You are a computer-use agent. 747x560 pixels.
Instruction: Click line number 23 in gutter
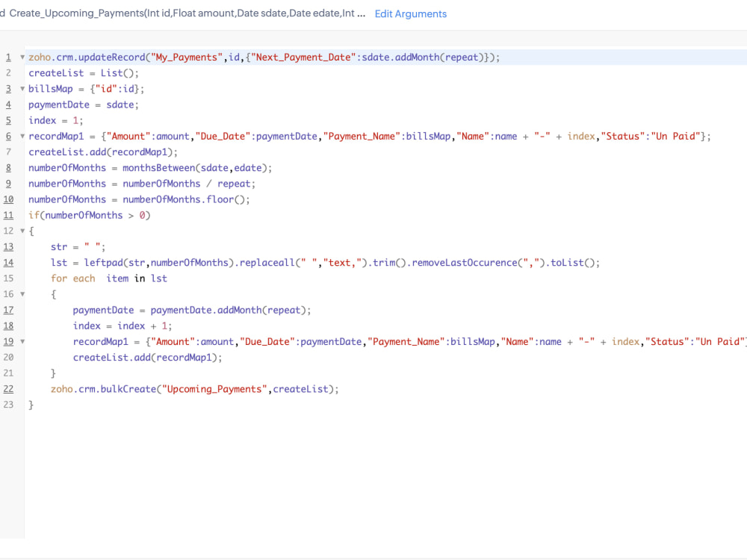[x=8, y=405]
